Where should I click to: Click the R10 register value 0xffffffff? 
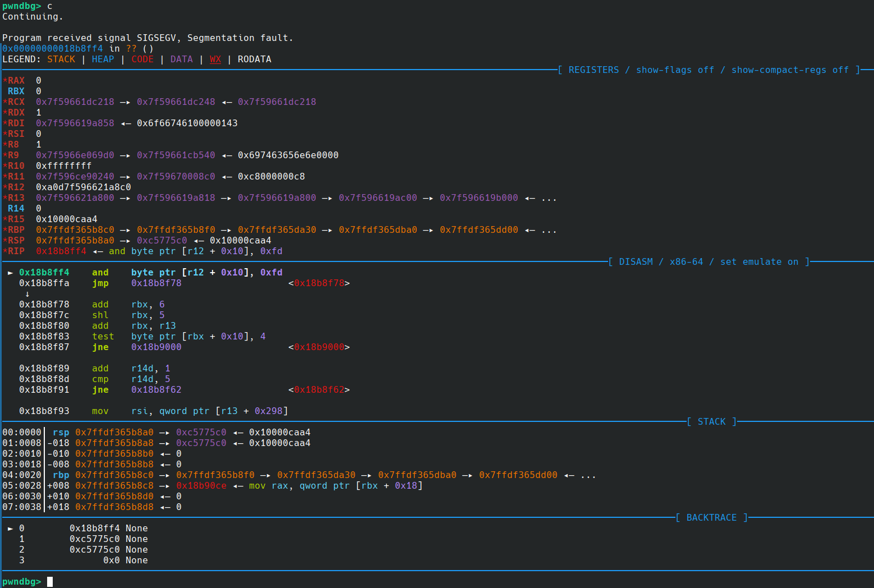tap(63, 166)
